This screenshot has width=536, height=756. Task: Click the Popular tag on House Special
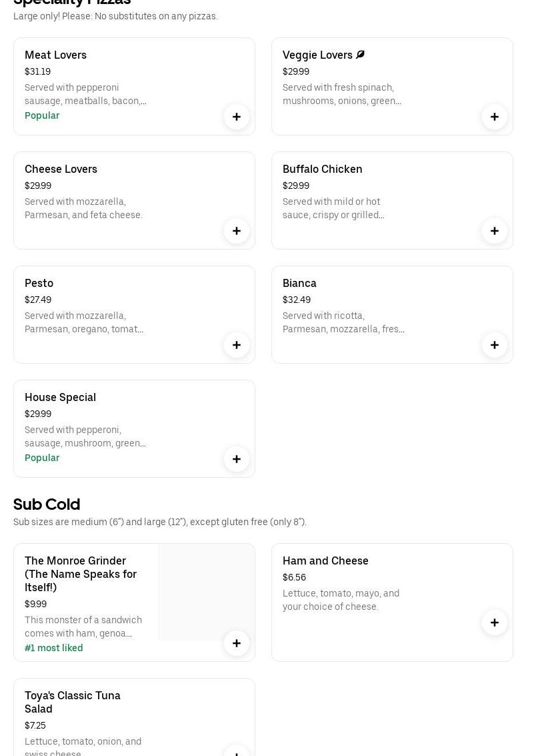[42, 458]
